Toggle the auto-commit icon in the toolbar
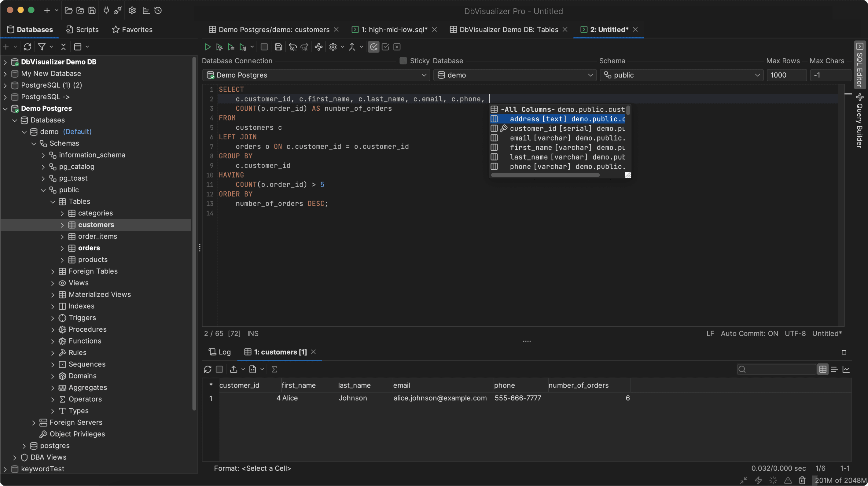The width and height of the screenshot is (868, 486). [x=373, y=47]
